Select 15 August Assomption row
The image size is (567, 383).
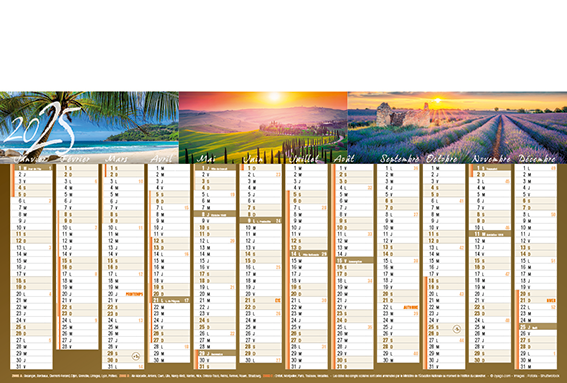click(x=353, y=261)
